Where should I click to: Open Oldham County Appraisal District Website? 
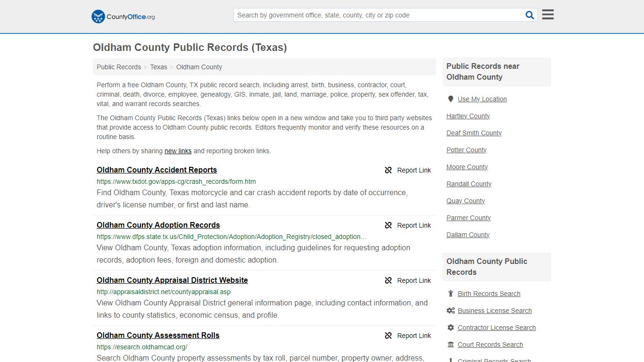(172, 280)
